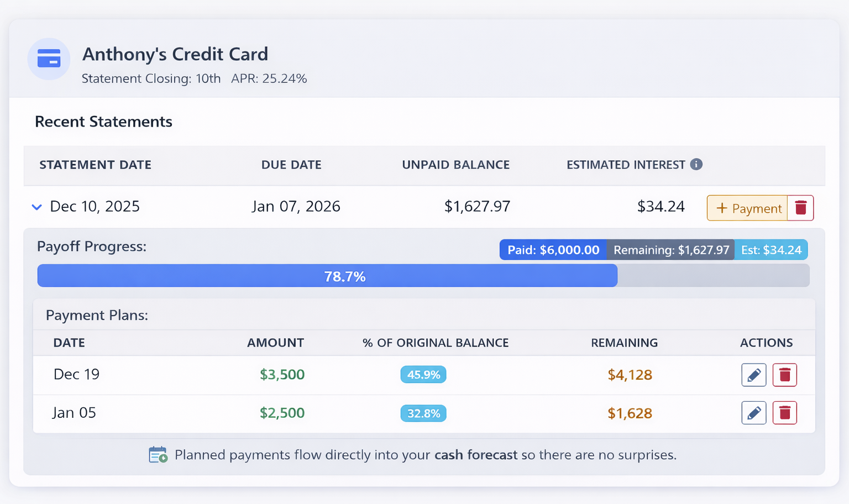This screenshot has height=504, width=849.
Task: Select the Recent Statements section heading
Action: click(103, 122)
